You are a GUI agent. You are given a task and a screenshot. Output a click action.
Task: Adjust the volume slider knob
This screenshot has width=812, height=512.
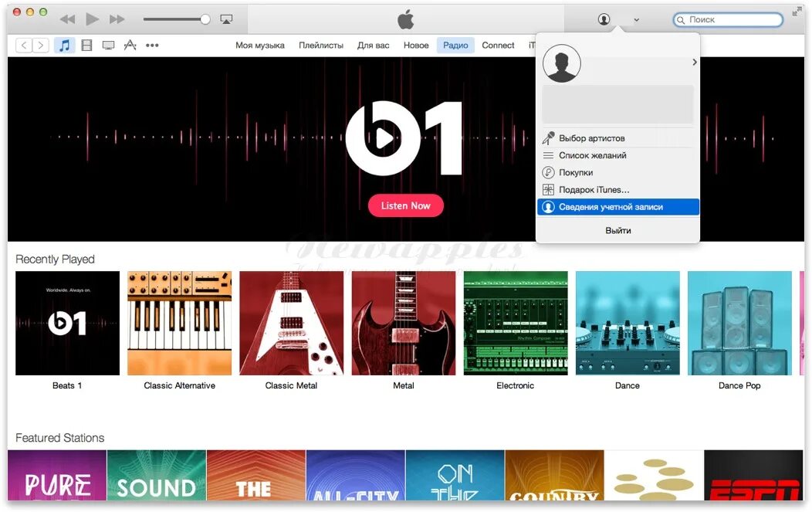pos(205,20)
